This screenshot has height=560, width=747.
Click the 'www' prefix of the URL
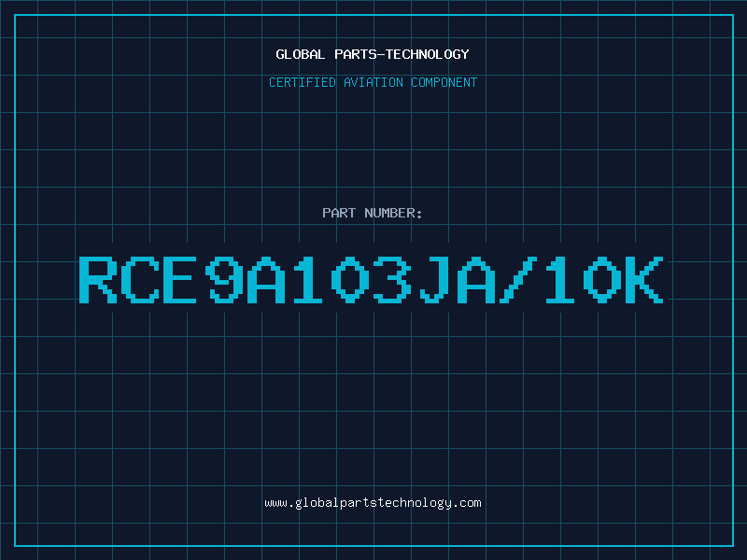click(275, 504)
